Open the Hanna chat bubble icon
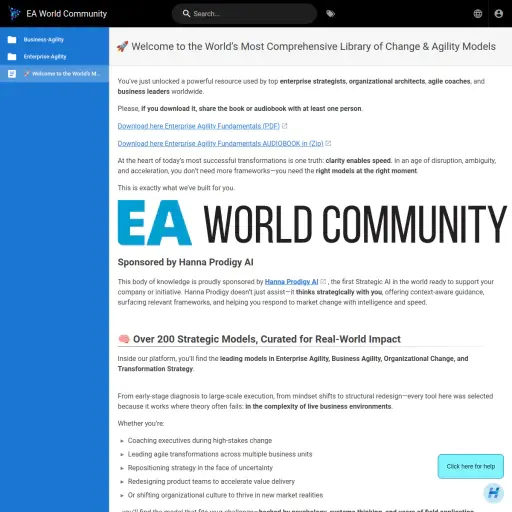The width and height of the screenshot is (512, 512). (x=493, y=493)
